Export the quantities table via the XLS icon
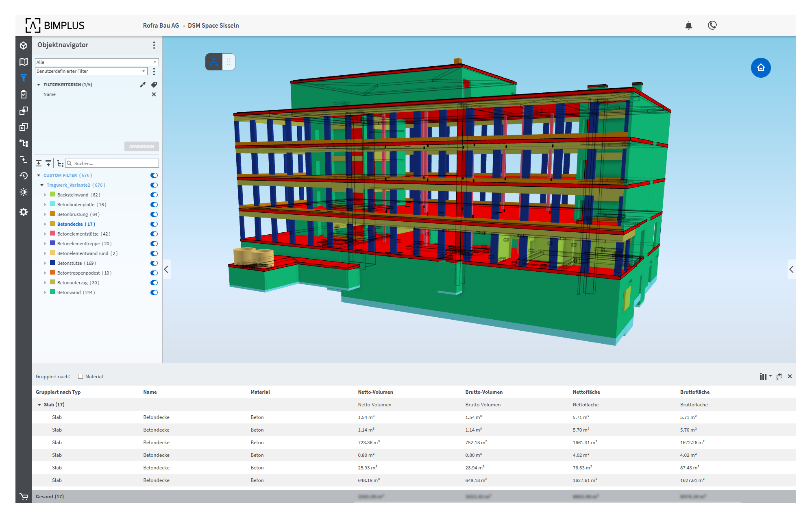Viewport: 812px width, 517px height. click(x=779, y=376)
